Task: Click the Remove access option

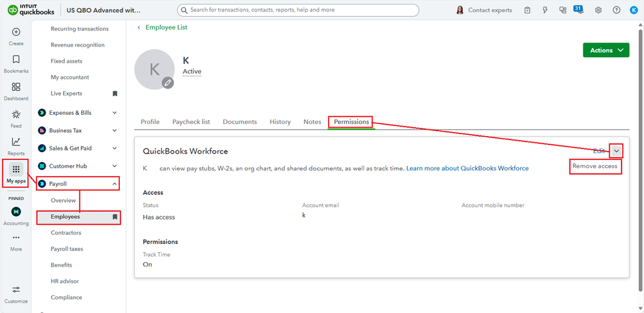Action: coord(594,167)
